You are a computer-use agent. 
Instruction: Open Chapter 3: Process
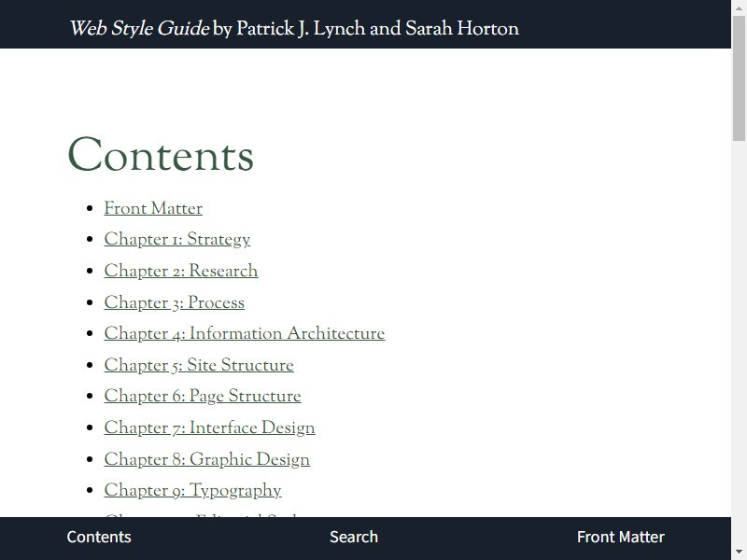click(174, 302)
